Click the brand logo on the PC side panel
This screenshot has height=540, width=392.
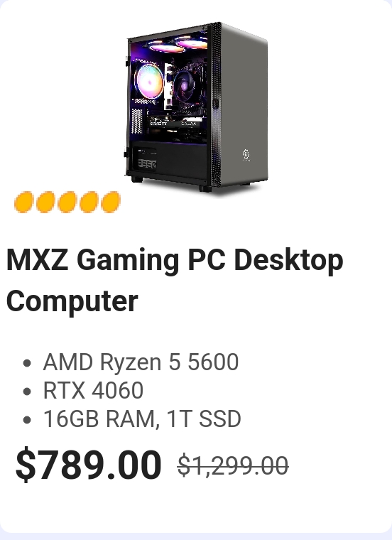tap(246, 155)
